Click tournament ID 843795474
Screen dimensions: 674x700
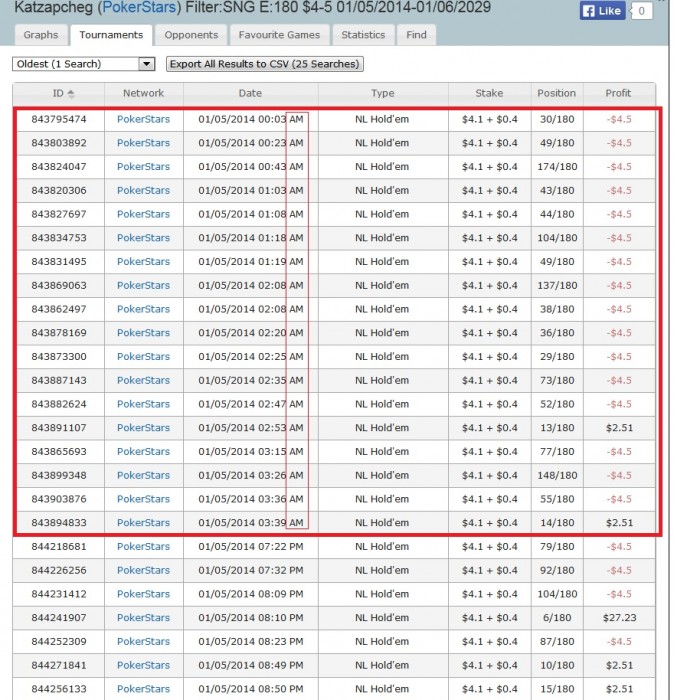(x=59, y=119)
